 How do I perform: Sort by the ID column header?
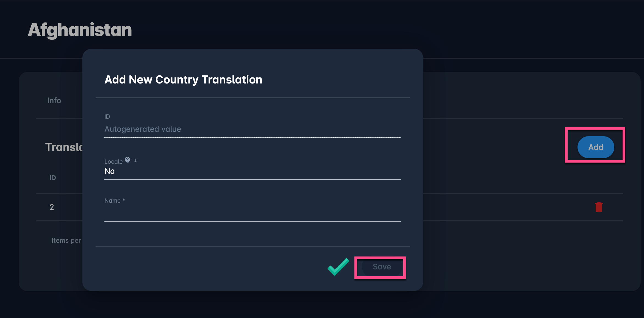(52, 178)
